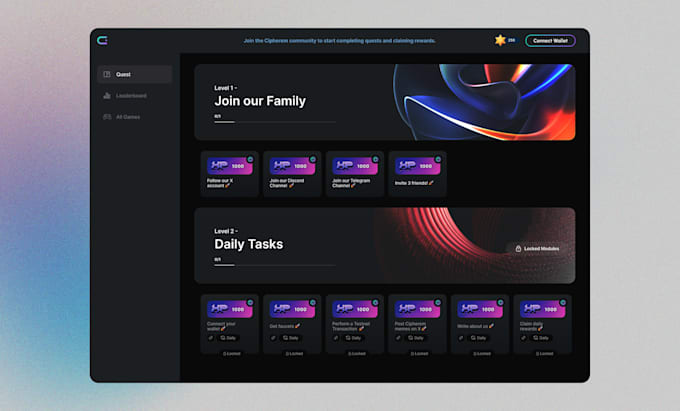Click the Cipherem logo in the header
The height and width of the screenshot is (411, 680).
102,40
